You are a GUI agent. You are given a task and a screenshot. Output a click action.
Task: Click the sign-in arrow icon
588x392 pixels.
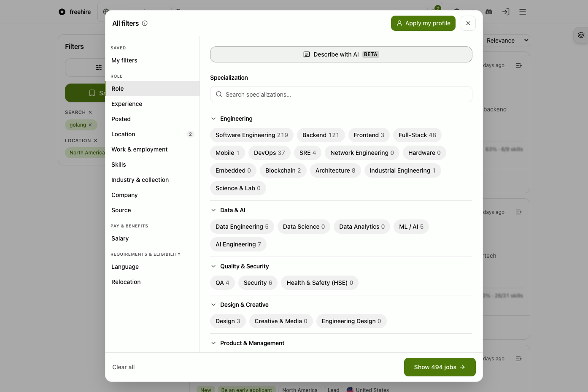(x=506, y=12)
